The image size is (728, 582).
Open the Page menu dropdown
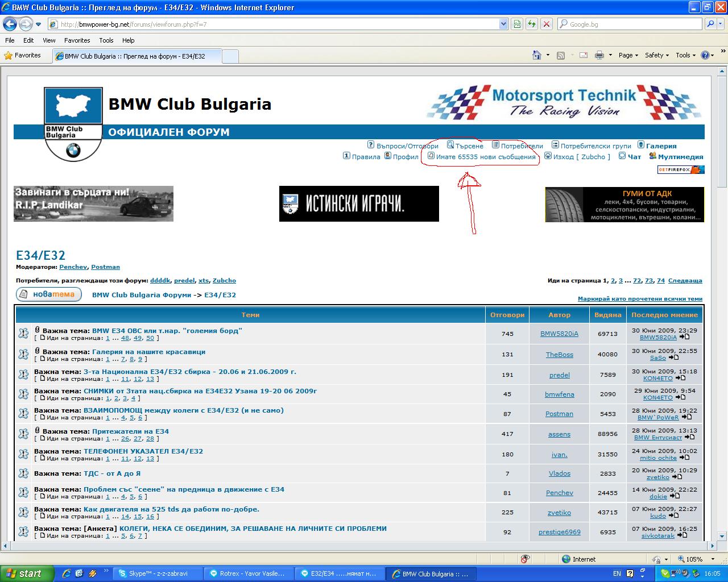628,55
